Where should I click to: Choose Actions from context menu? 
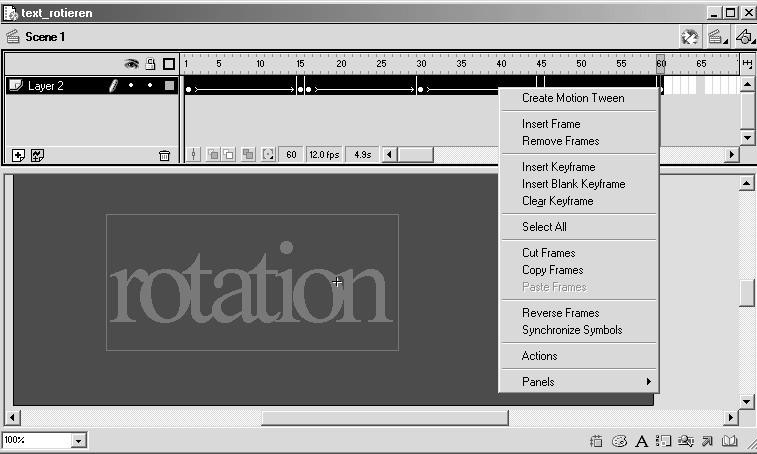pos(539,356)
